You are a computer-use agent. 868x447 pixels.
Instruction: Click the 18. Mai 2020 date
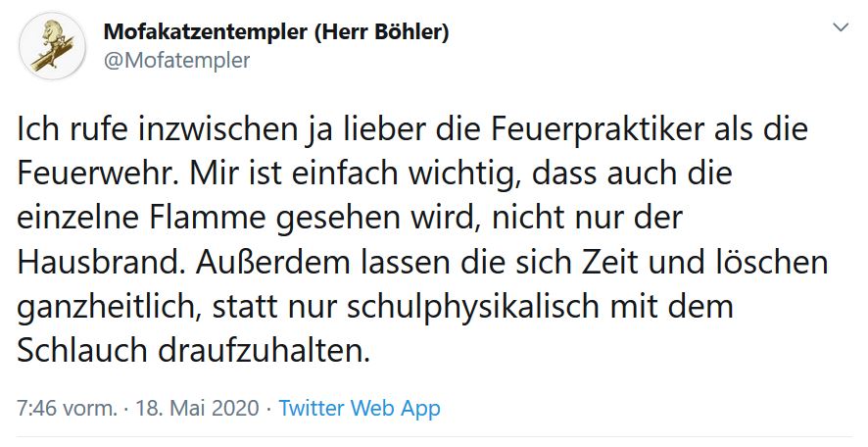[202, 408]
